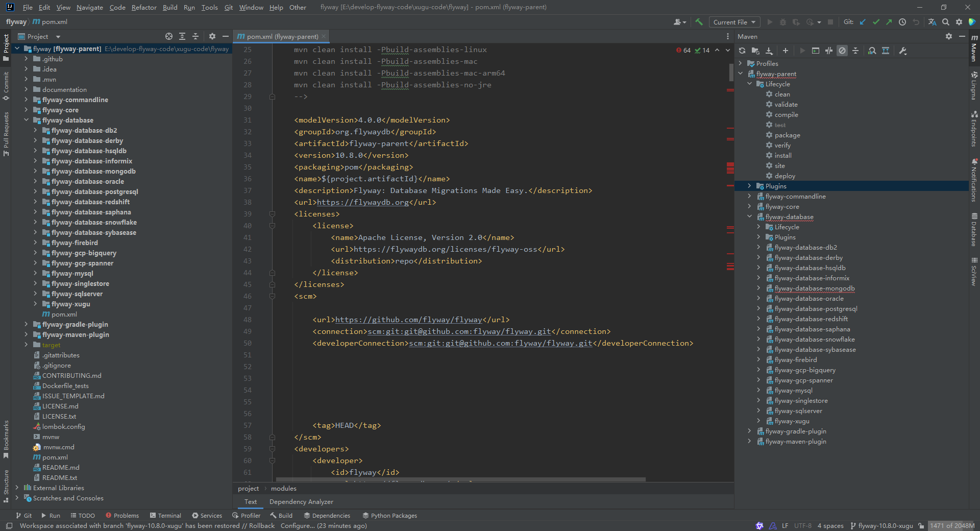This screenshot has width=980, height=531.
Task: Toggle the Notifications tool window stripe
Action: 974,180
